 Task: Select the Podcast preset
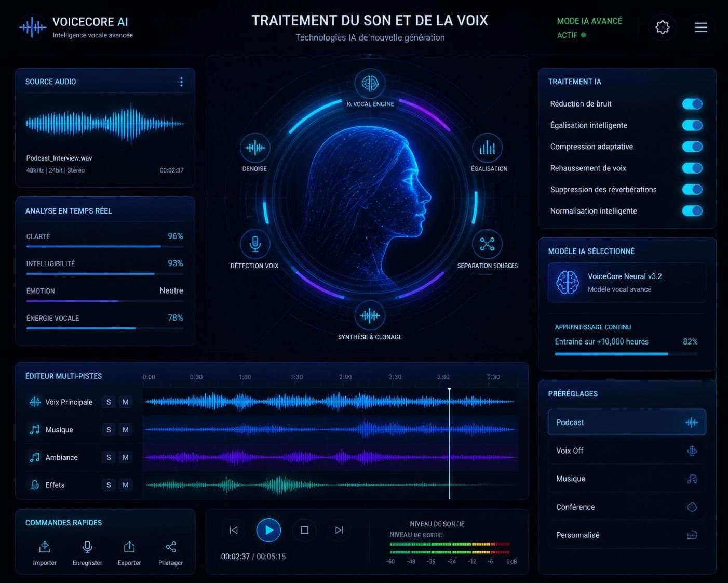(627, 422)
